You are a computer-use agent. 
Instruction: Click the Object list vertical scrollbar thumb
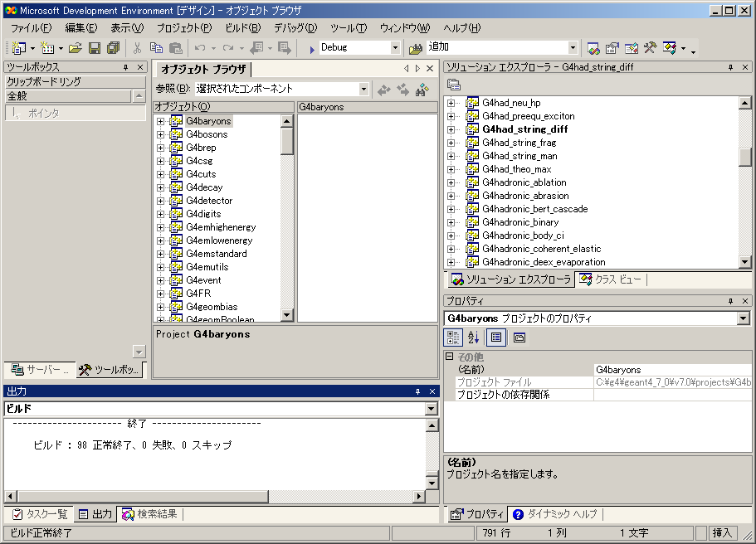click(287, 141)
